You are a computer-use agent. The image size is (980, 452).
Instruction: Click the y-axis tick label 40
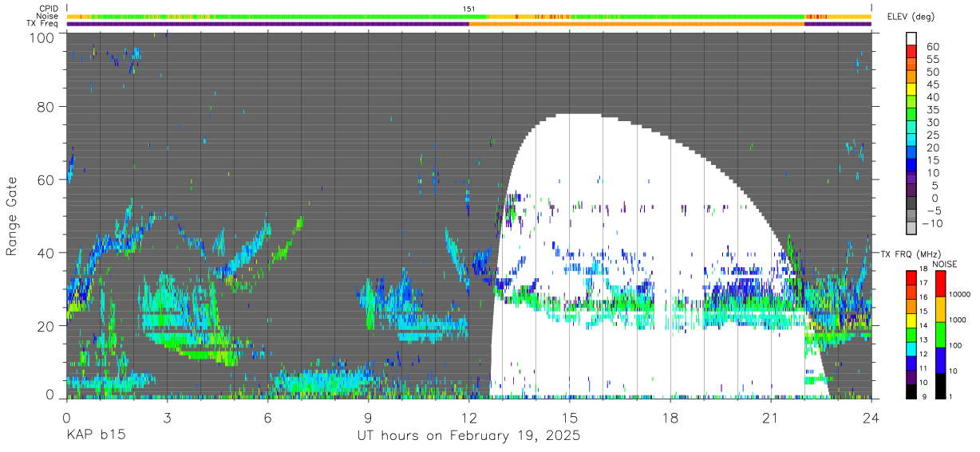click(x=47, y=253)
